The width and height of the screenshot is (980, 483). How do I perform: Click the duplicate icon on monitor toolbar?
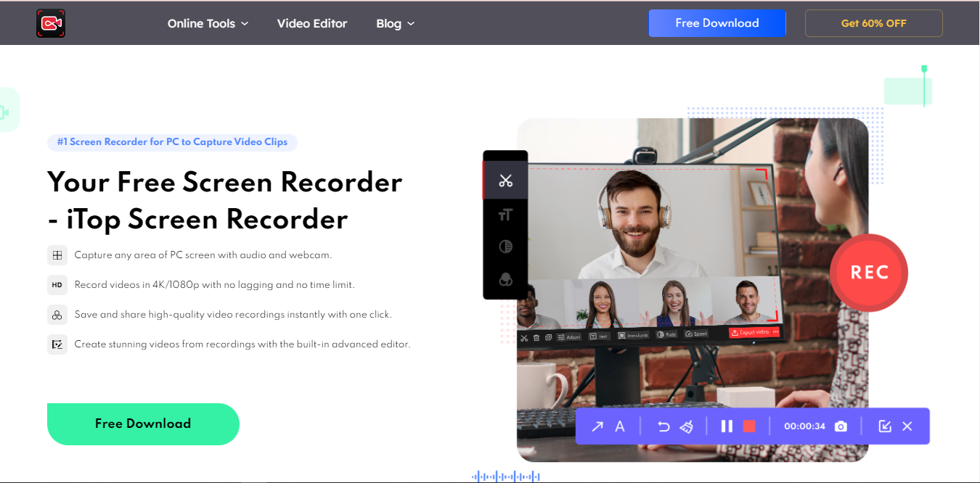coord(548,337)
